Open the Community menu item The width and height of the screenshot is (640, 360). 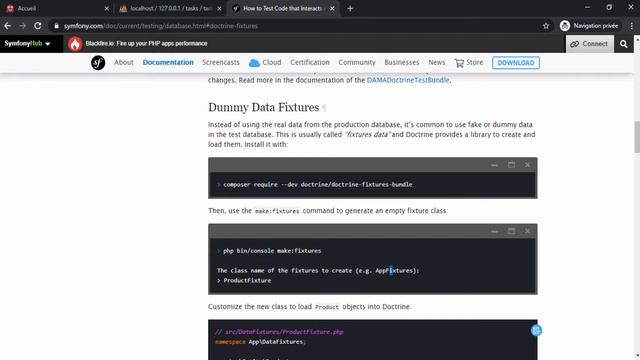pyautogui.click(x=357, y=62)
